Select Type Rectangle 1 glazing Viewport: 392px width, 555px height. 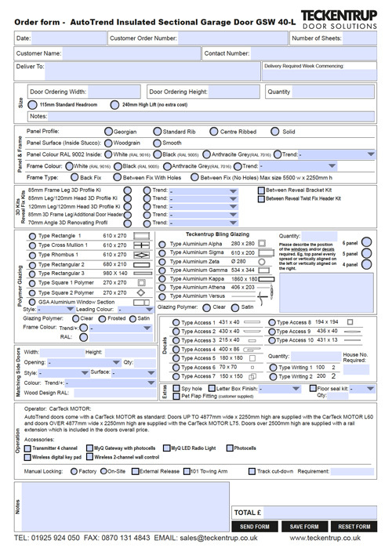[x=32, y=236]
